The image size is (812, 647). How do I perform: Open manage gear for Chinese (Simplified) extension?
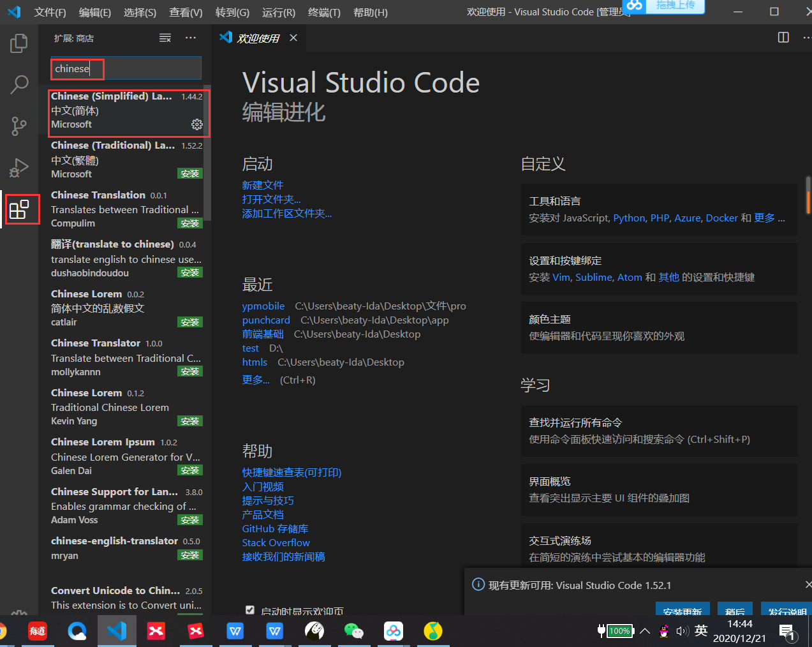pos(197,124)
